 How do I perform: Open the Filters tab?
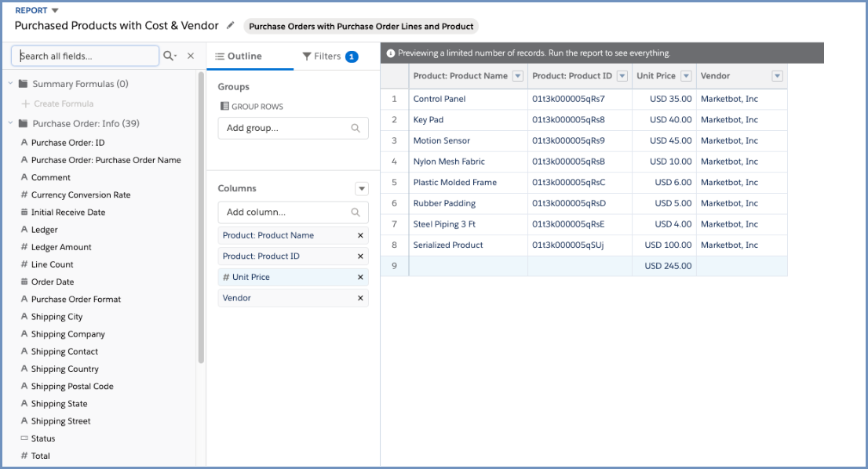(330, 56)
